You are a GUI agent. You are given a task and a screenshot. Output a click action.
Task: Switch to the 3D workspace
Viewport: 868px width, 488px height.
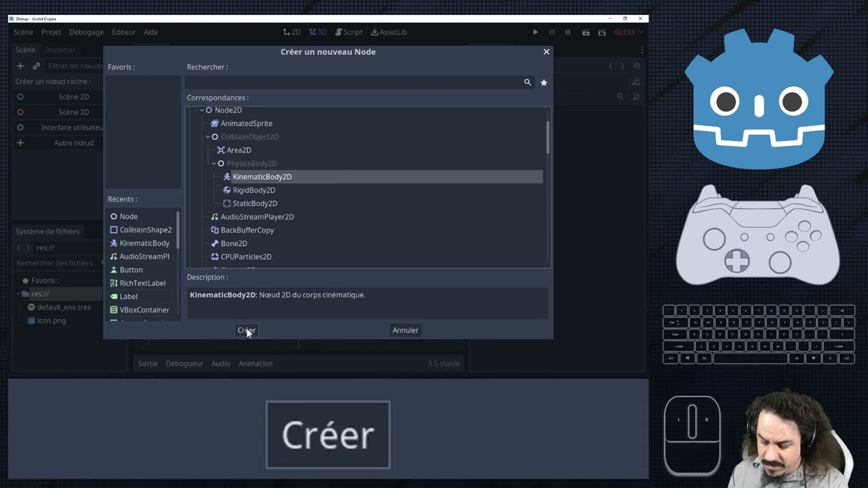(317, 32)
